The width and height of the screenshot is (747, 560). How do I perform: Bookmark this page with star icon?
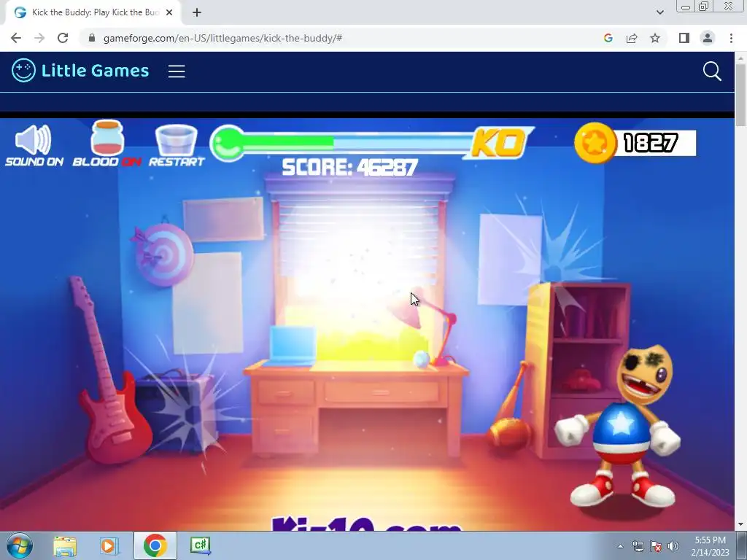(x=655, y=38)
